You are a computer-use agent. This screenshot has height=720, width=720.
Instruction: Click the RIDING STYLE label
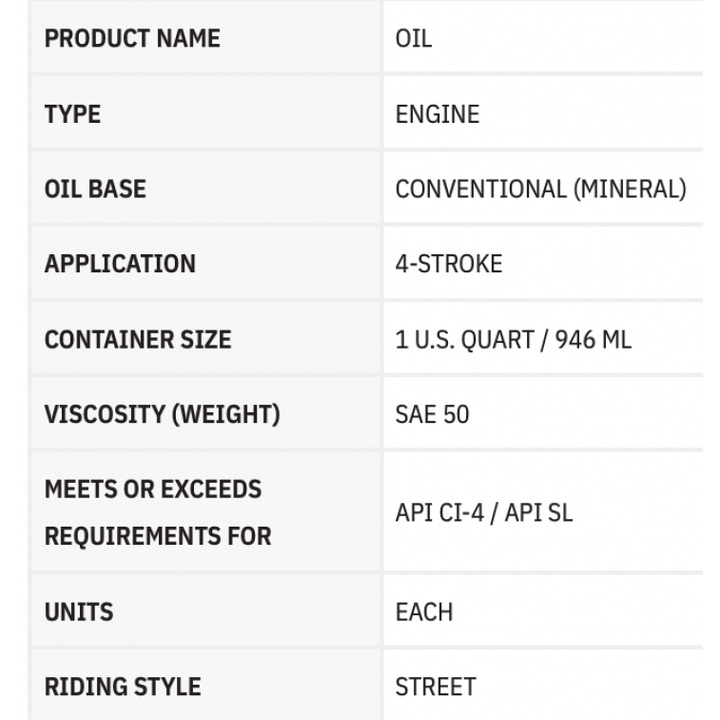coord(123,686)
